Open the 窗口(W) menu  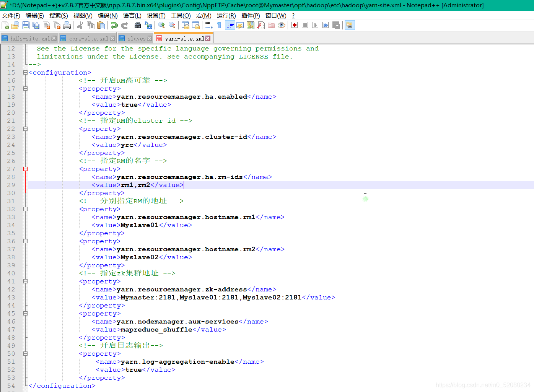pyautogui.click(x=276, y=15)
